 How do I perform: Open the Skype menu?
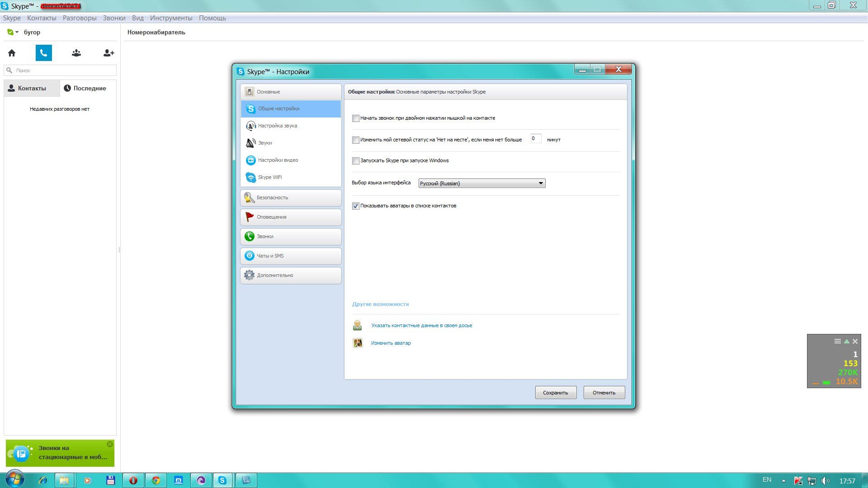(12, 18)
